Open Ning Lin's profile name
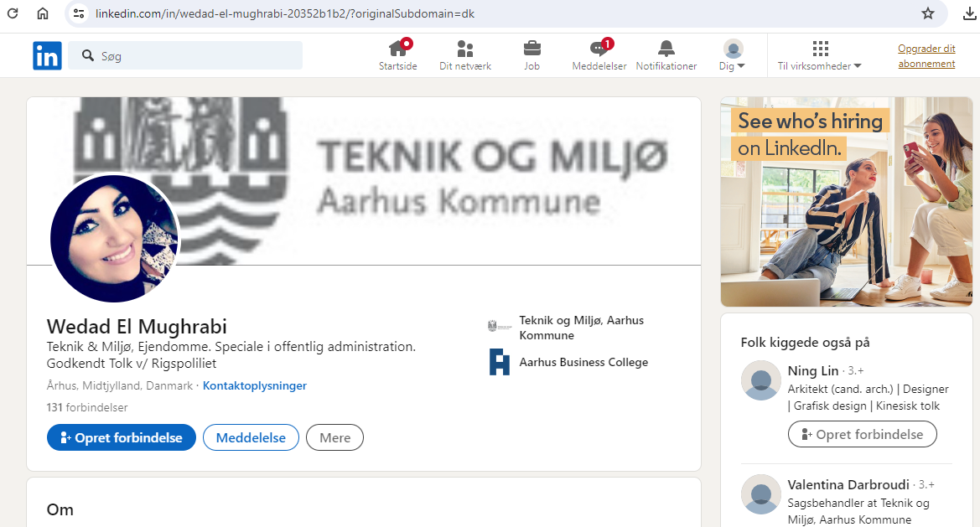 click(x=812, y=371)
